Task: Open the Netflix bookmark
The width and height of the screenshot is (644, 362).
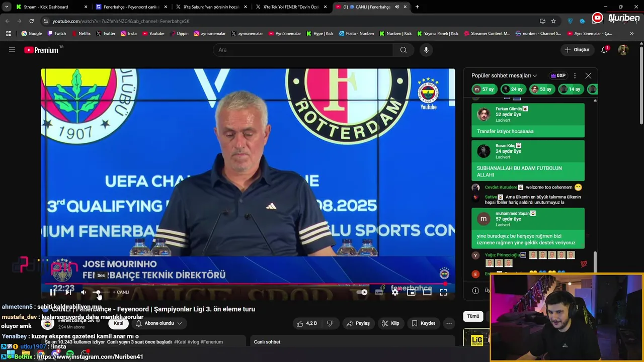Action: 80,34
